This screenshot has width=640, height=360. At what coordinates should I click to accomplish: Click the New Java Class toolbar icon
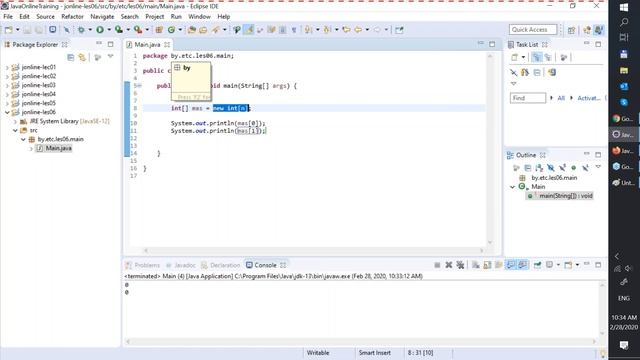171,30
